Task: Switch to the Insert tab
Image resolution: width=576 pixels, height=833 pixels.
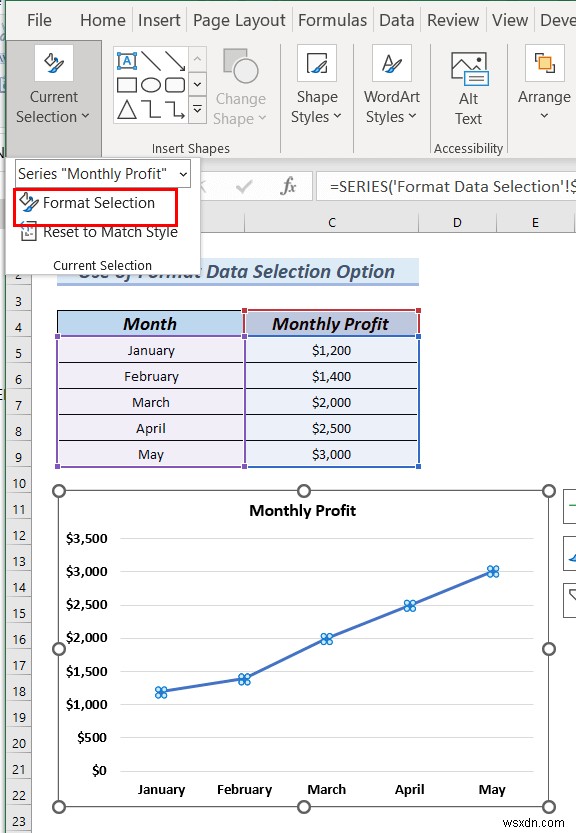Action: [x=159, y=20]
